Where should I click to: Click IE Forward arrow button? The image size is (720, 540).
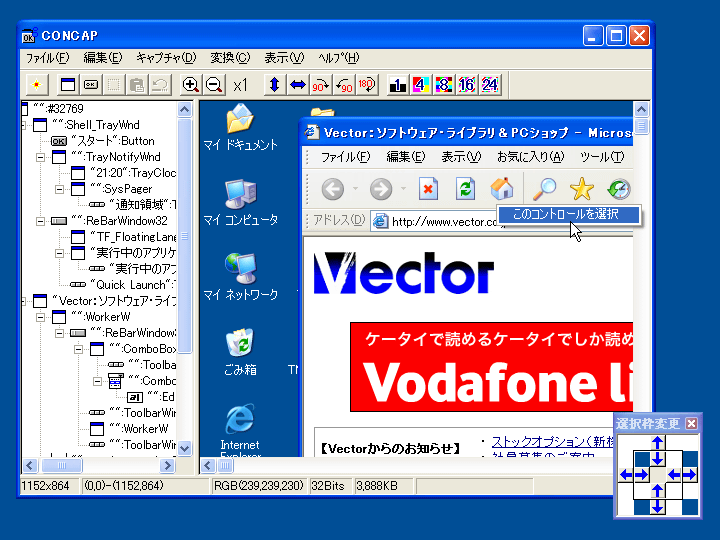(381, 189)
